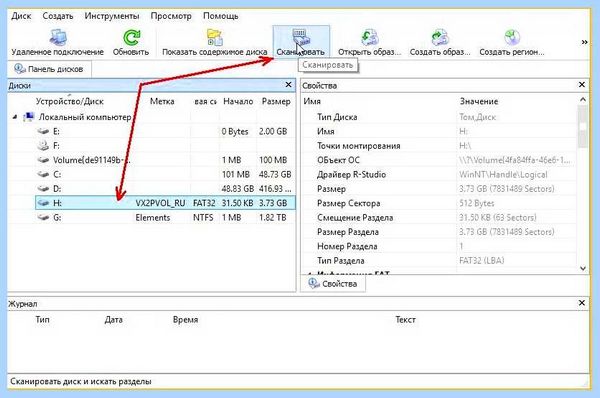Click the Объект ОС property row
This screenshot has width=600, height=398.
tap(439, 160)
